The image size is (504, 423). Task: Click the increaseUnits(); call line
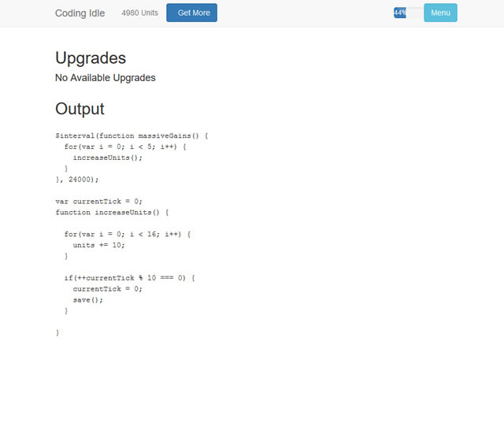pos(107,158)
